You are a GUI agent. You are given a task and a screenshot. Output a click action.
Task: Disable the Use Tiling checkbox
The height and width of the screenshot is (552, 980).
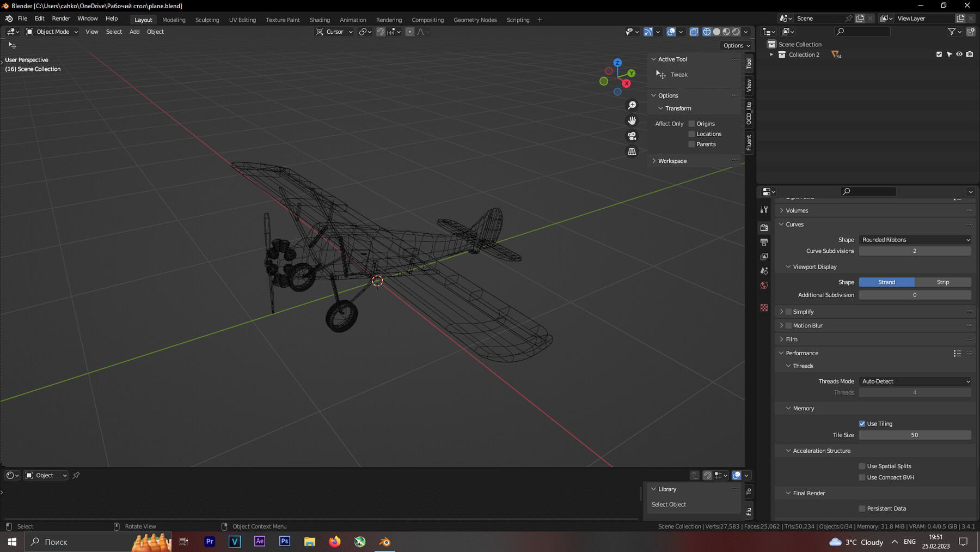[862, 423]
